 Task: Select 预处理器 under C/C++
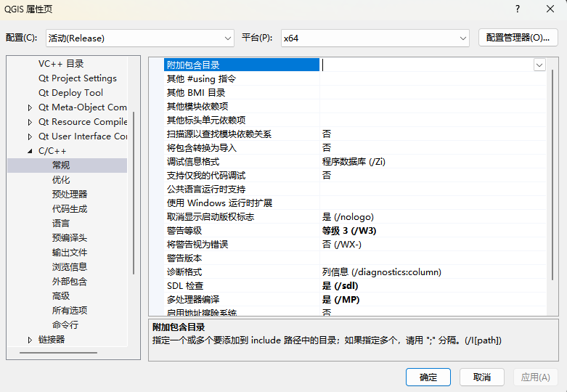click(x=70, y=195)
